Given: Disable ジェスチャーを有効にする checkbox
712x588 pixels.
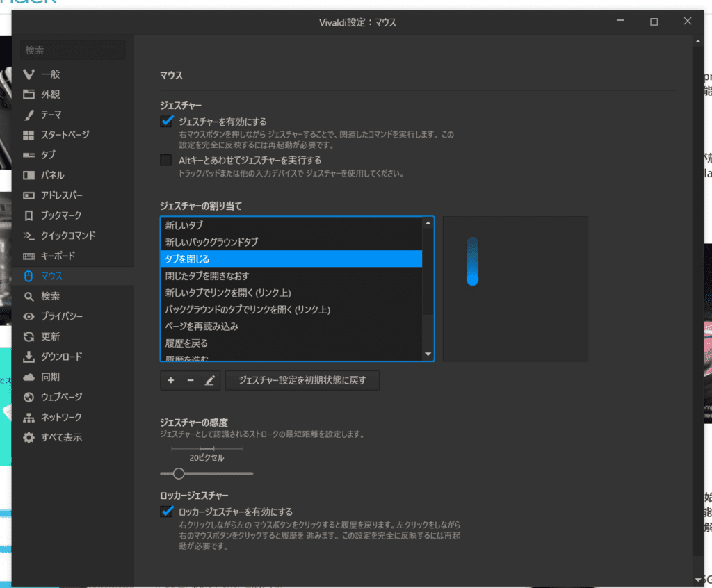Looking at the screenshot, I should [x=167, y=121].
